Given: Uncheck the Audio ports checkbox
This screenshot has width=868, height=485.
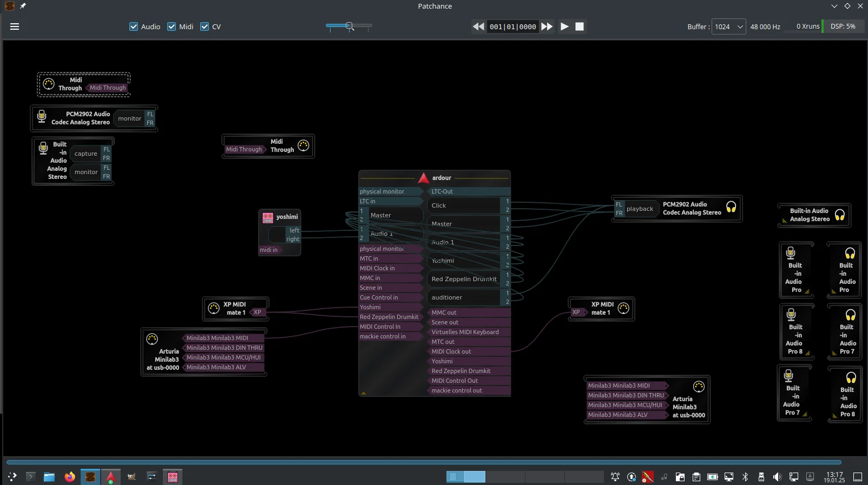Looking at the screenshot, I should 134,26.
